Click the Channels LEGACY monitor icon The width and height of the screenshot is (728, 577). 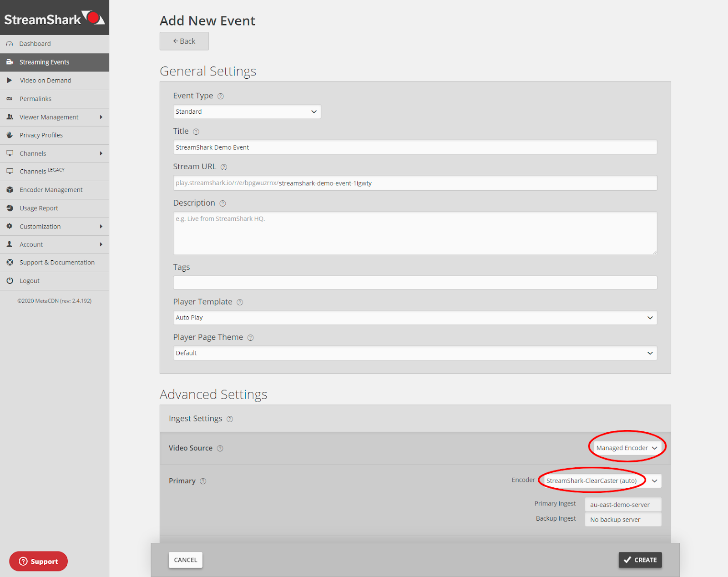(10, 172)
